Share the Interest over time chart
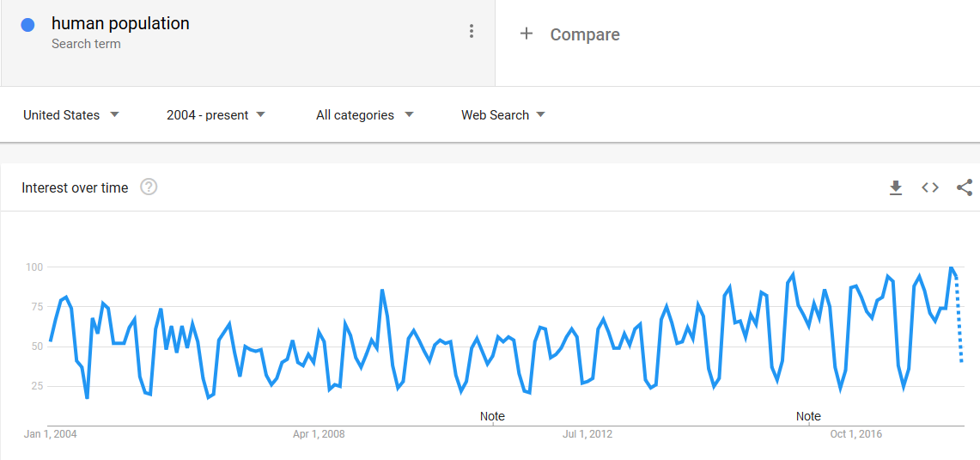Image resolution: width=980 pixels, height=460 pixels. [965, 187]
